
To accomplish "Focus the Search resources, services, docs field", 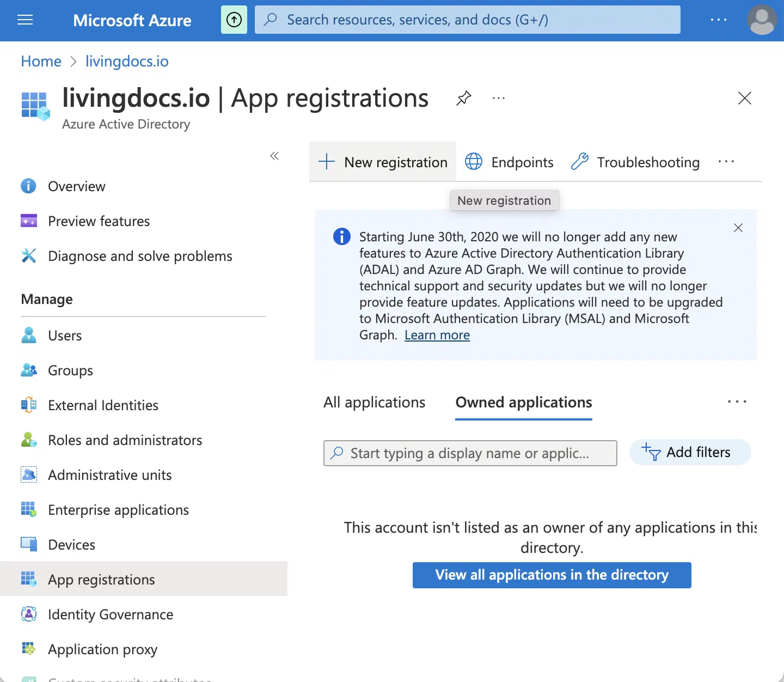I will coord(468,20).
